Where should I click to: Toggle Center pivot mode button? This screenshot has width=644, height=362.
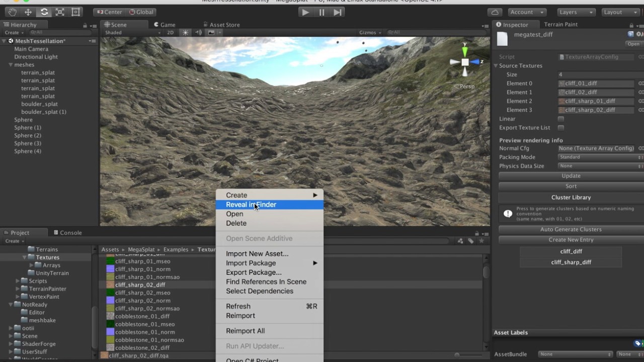click(109, 12)
